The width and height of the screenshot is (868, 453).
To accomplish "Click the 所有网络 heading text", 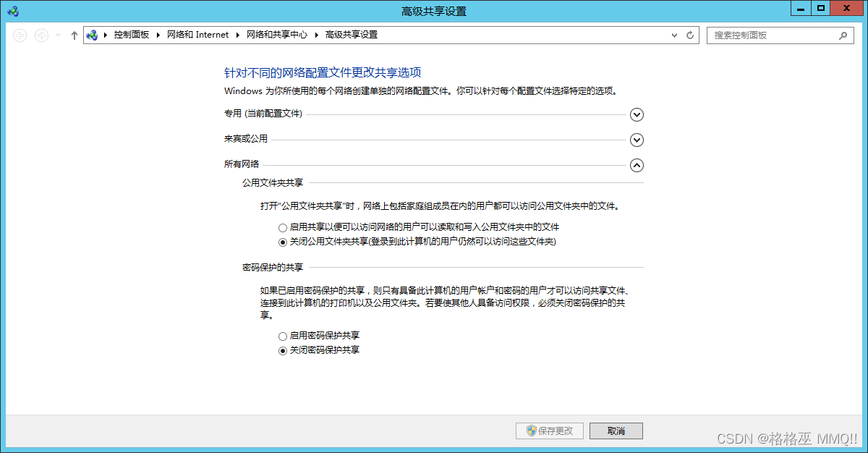I will point(242,164).
